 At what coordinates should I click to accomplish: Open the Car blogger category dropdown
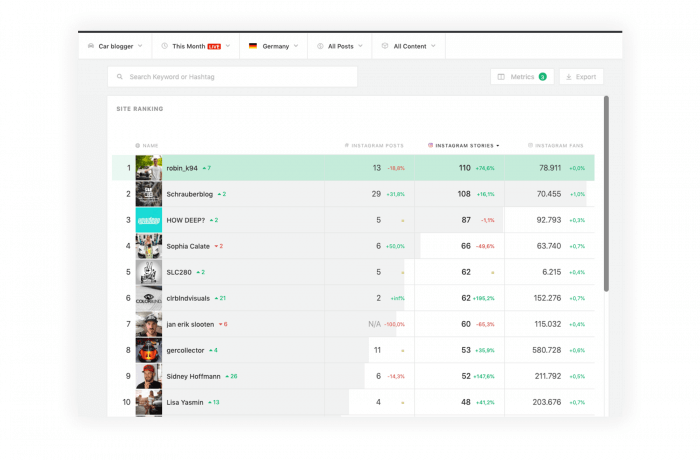(115, 46)
